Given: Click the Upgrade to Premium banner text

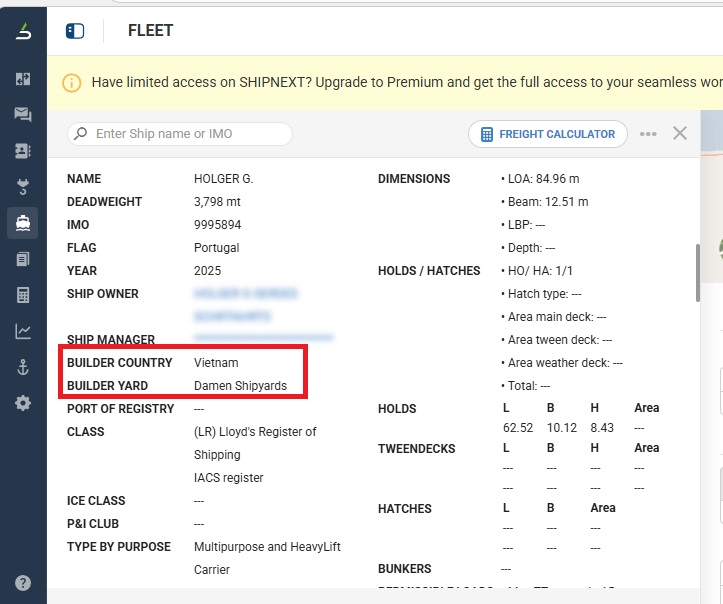Looking at the screenshot, I should [400, 83].
